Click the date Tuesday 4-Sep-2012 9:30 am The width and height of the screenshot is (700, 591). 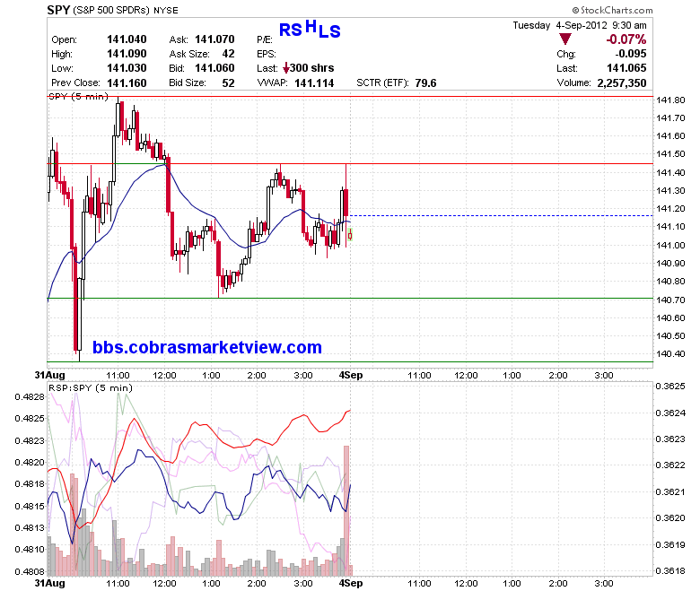580,25
